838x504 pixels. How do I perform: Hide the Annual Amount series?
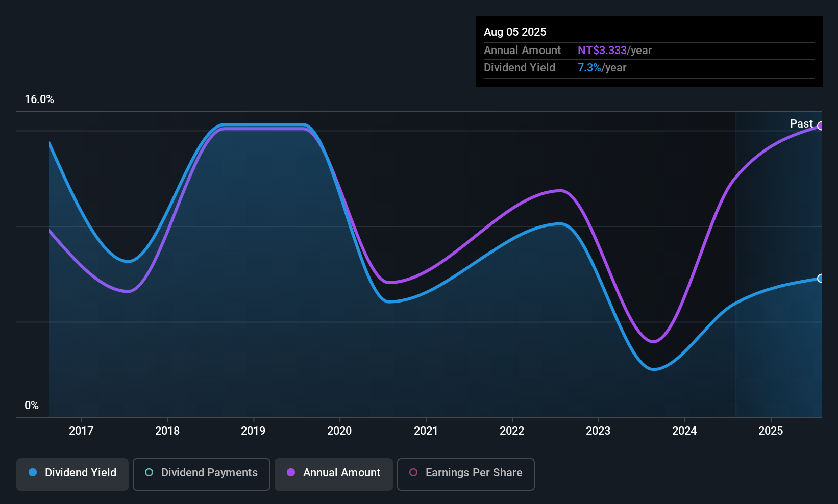(x=334, y=474)
